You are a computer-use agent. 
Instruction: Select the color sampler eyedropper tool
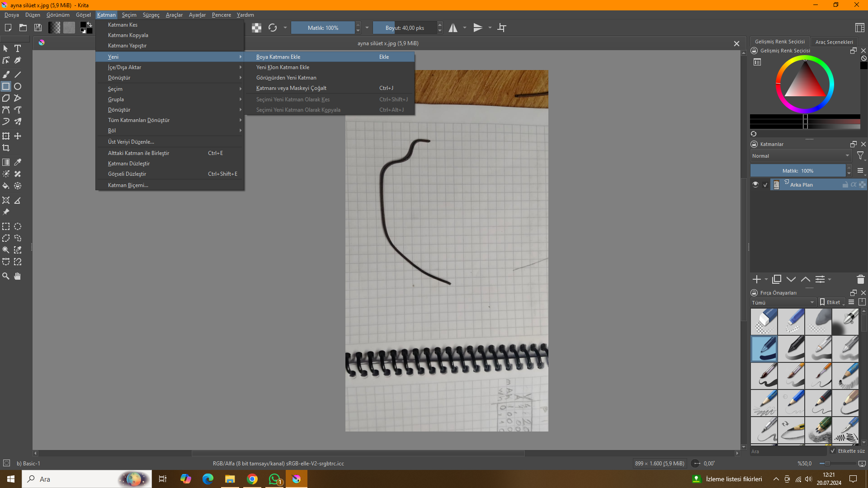pos(18,162)
